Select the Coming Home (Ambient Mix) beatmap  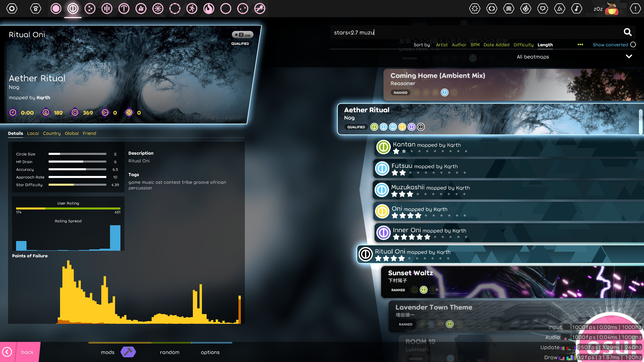coord(514,85)
